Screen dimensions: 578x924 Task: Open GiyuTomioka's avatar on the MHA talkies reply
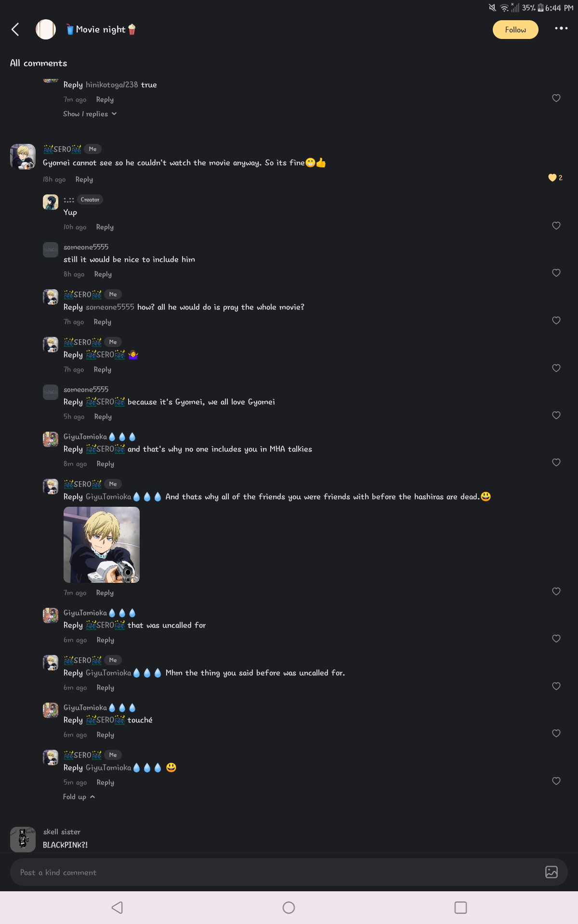tap(51, 439)
